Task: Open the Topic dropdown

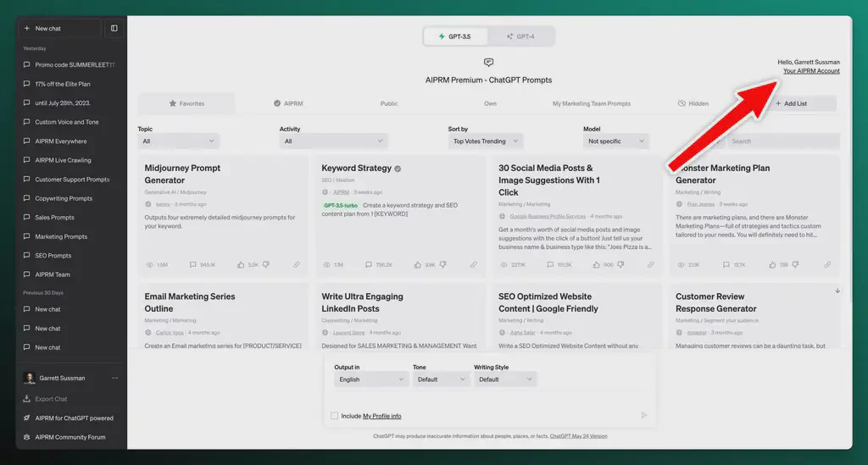Action: pyautogui.click(x=178, y=141)
